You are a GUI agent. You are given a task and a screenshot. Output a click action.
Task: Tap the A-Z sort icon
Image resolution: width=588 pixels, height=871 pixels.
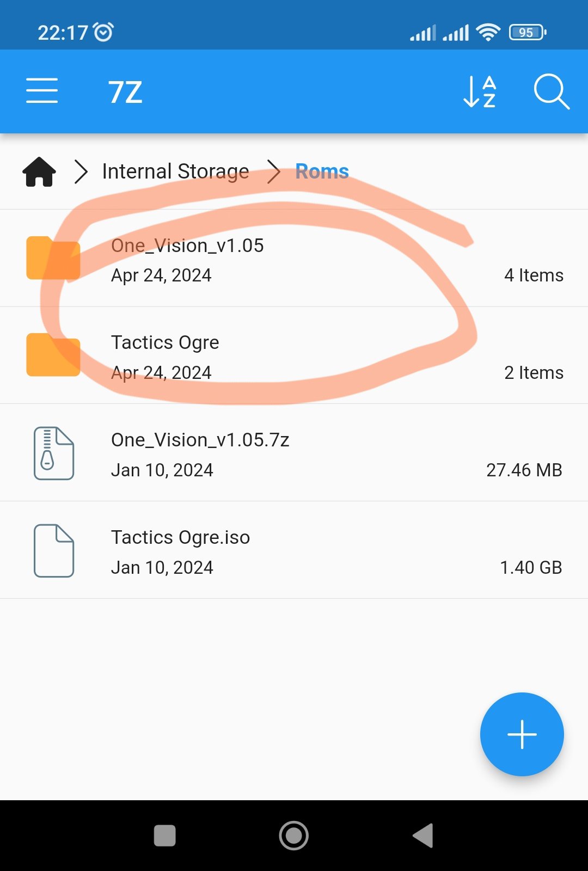pyautogui.click(x=480, y=91)
